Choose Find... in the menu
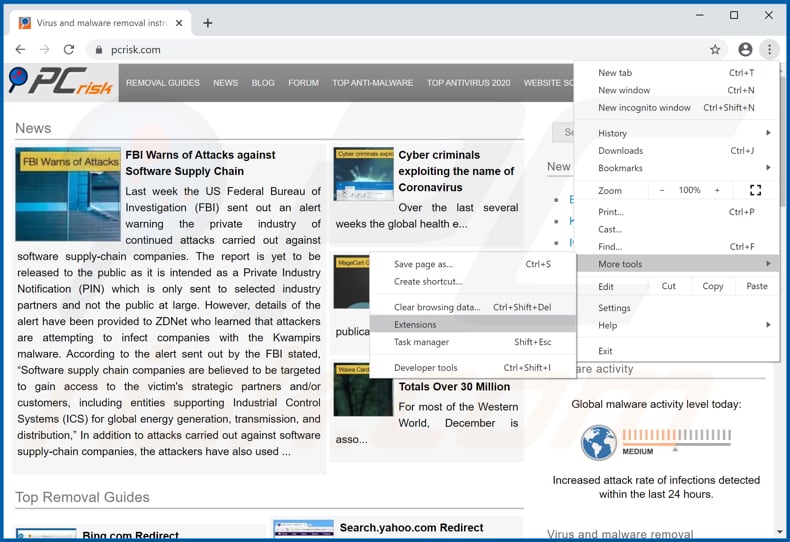 click(x=676, y=246)
